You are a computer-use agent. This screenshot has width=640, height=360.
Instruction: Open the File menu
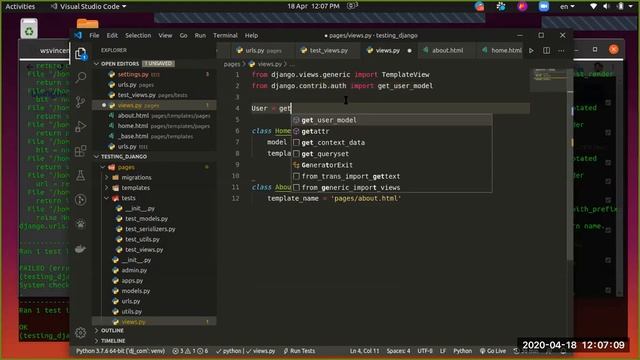click(94, 36)
